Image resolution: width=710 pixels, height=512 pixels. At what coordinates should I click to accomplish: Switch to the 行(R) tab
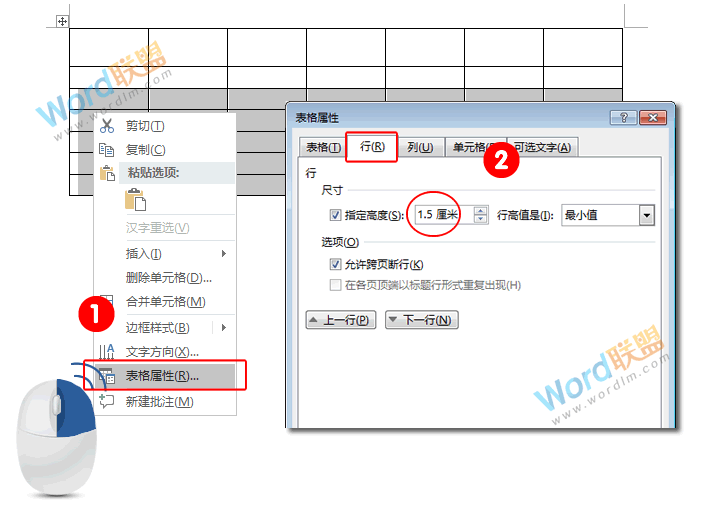[372, 147]
